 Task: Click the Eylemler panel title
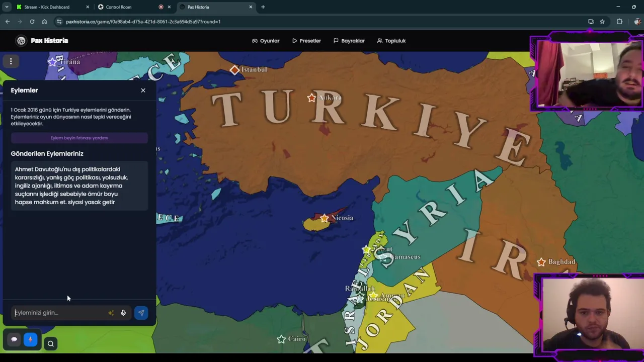coord(24,90)
